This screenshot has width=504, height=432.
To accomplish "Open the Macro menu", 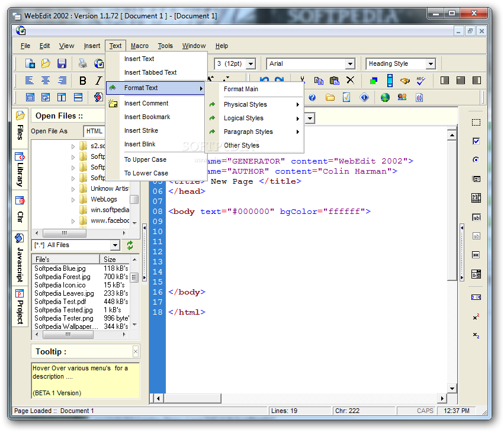I will click(140, 46).
